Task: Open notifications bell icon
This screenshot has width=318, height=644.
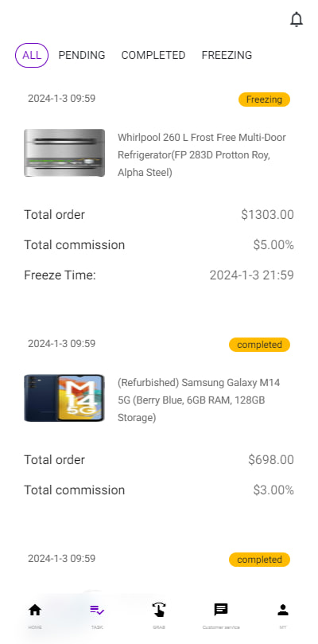Action: pos(297,20)
